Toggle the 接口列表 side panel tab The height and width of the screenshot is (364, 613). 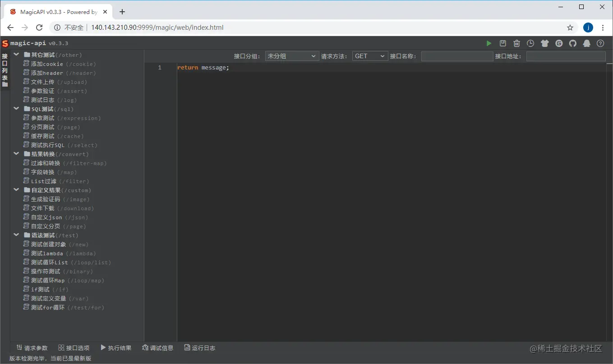pyautogui.click(x=5, y=70)
